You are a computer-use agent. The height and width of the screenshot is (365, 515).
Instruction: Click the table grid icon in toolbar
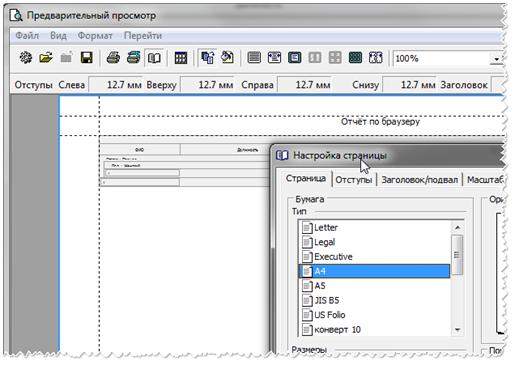point(181,58)
